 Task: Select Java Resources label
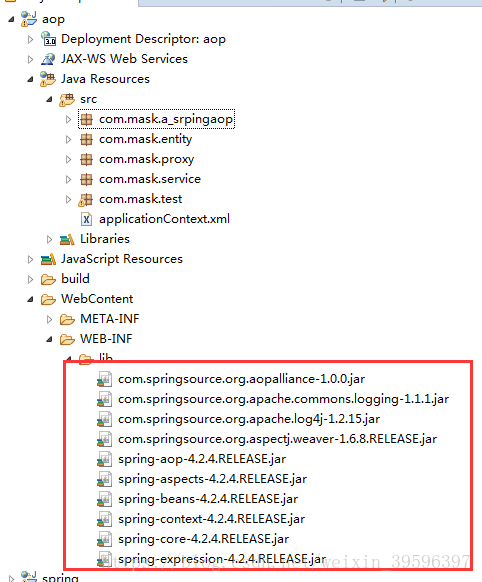click(x=105, y=79)
